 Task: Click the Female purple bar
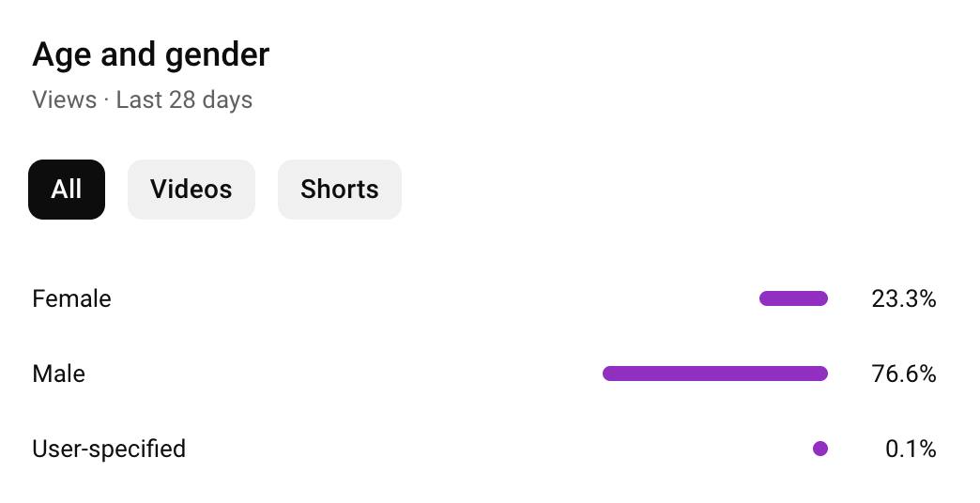[x=793, y=298]
